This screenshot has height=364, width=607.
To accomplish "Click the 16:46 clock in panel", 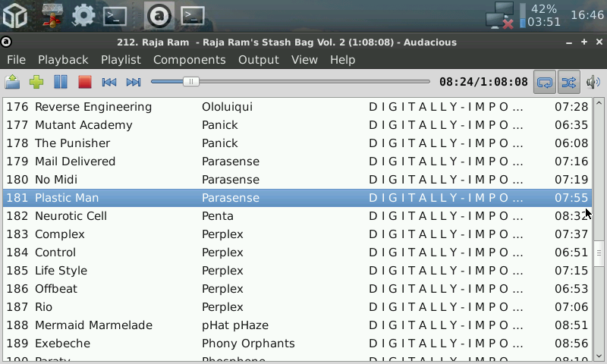I will point(587,15).
